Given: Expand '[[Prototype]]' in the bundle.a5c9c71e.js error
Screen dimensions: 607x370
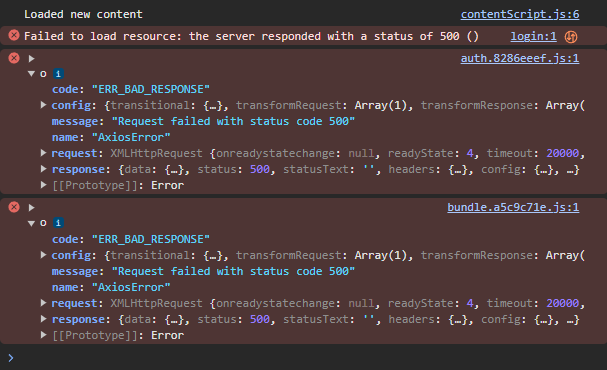Looking at the screenshot, I should tap(43, 335).
